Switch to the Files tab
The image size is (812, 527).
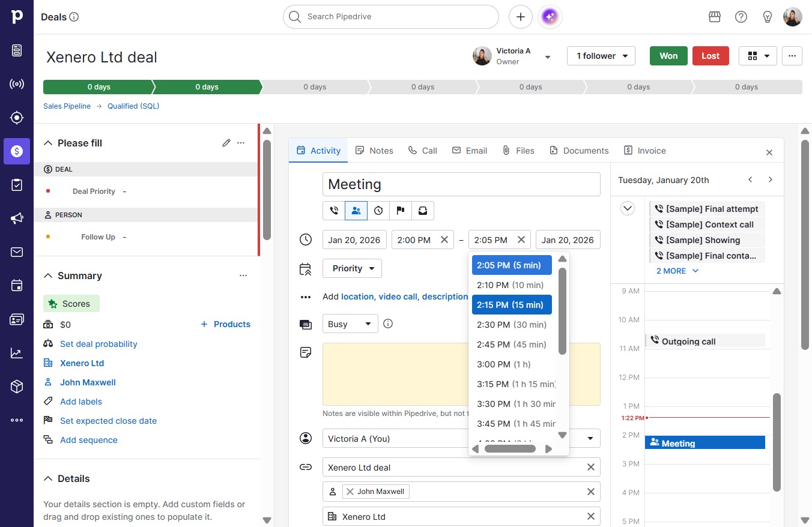click(518, 151)
